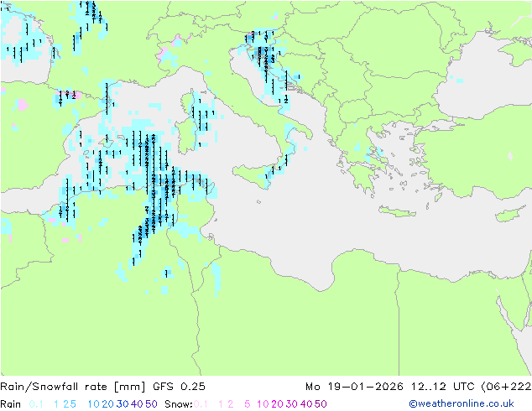
Task: Click the Snow legend value 0.1
Action: pyautogui.click(x=201, y=404)
